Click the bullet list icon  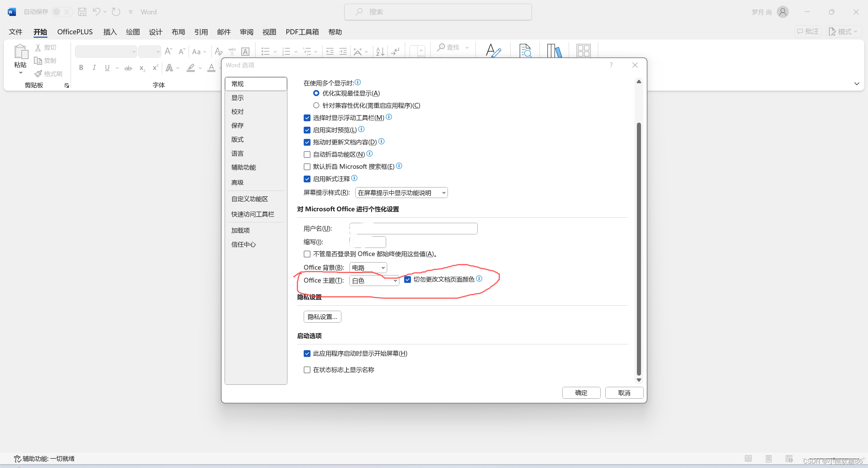pos(265,51)
